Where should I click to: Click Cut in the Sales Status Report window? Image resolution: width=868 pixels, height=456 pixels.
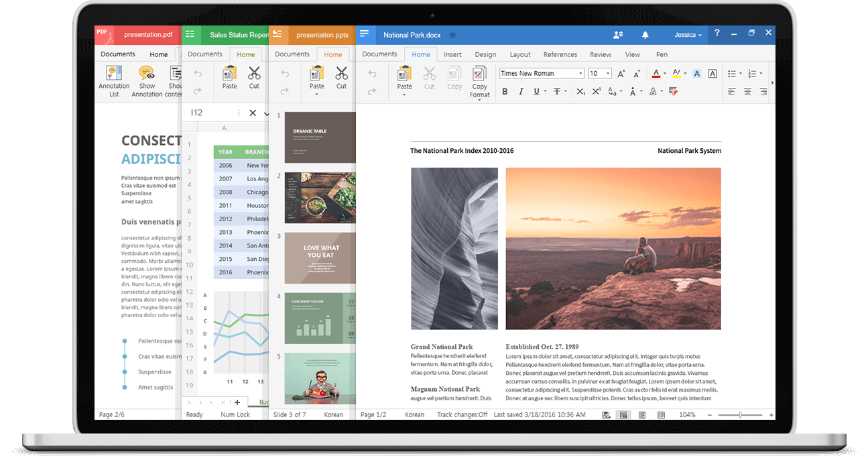point(254,77)
